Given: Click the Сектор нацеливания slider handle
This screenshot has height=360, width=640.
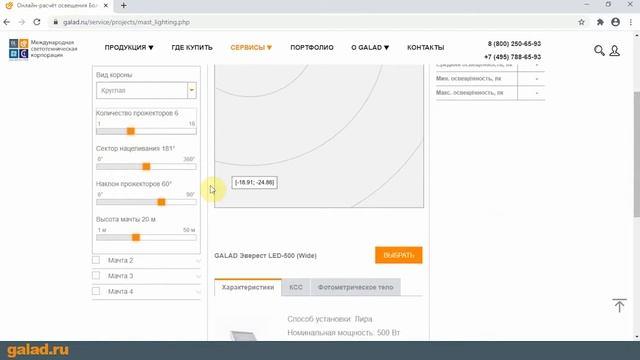Looking at the screenshot, I should pos(146,167).
